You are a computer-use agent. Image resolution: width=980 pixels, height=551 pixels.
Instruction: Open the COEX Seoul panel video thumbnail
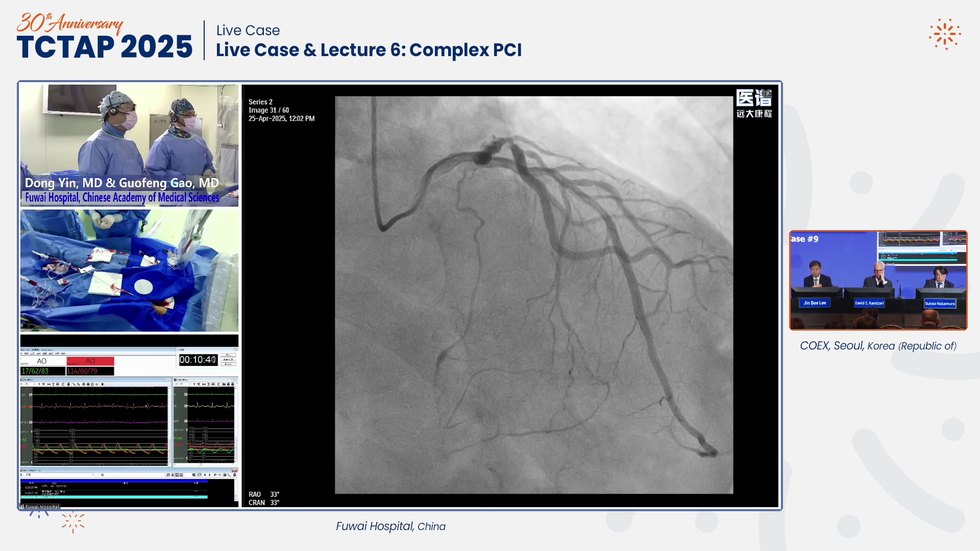(878, 280)
